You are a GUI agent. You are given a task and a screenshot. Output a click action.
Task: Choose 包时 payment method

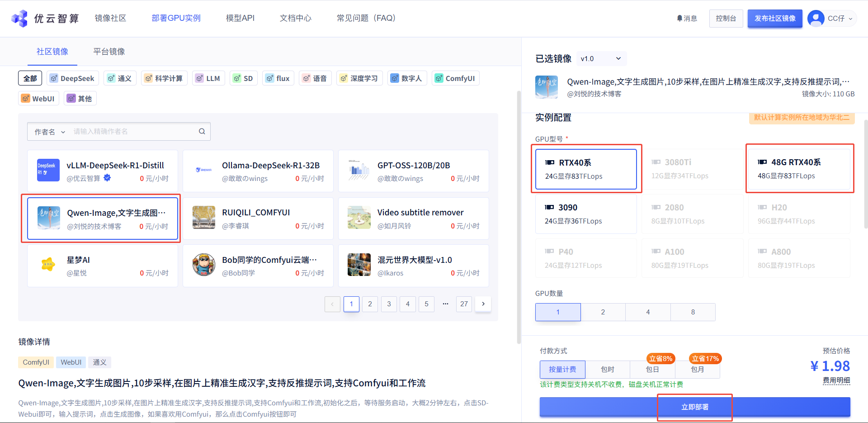coord(608,370)
